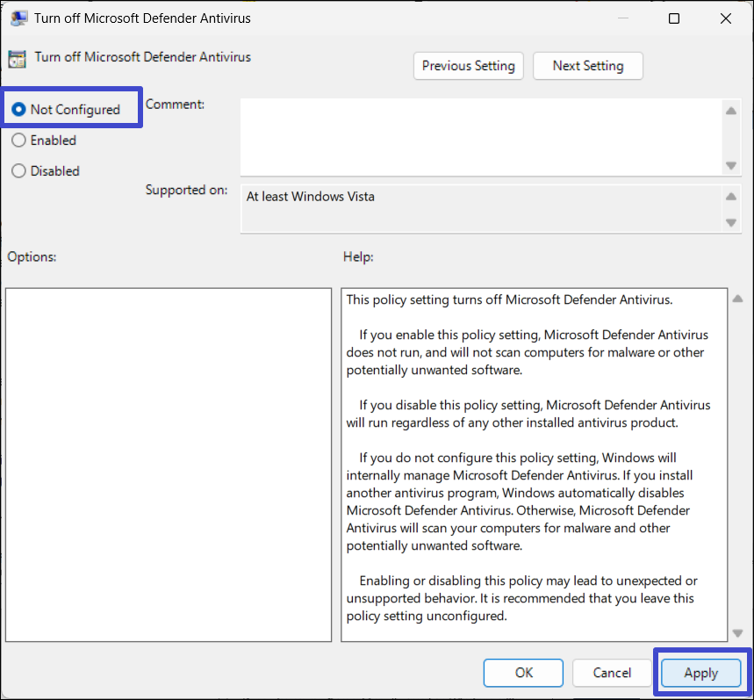
Task: Pick the Disabled radio option
Action: click(x=18, y=171)
